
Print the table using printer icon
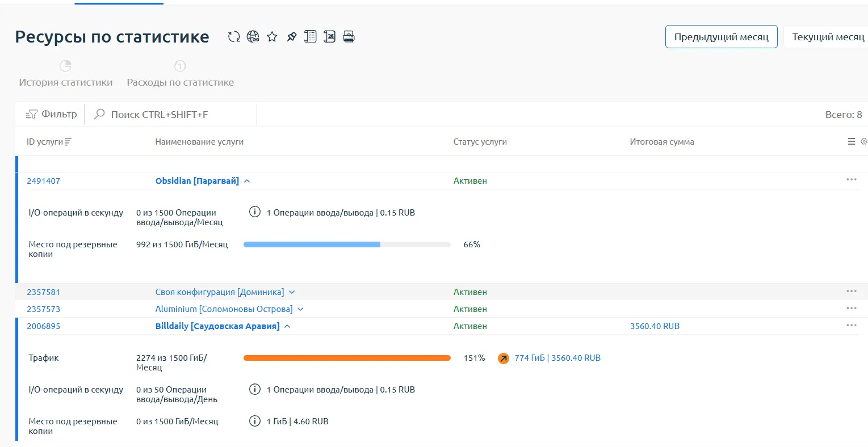(x=349, y=37)
